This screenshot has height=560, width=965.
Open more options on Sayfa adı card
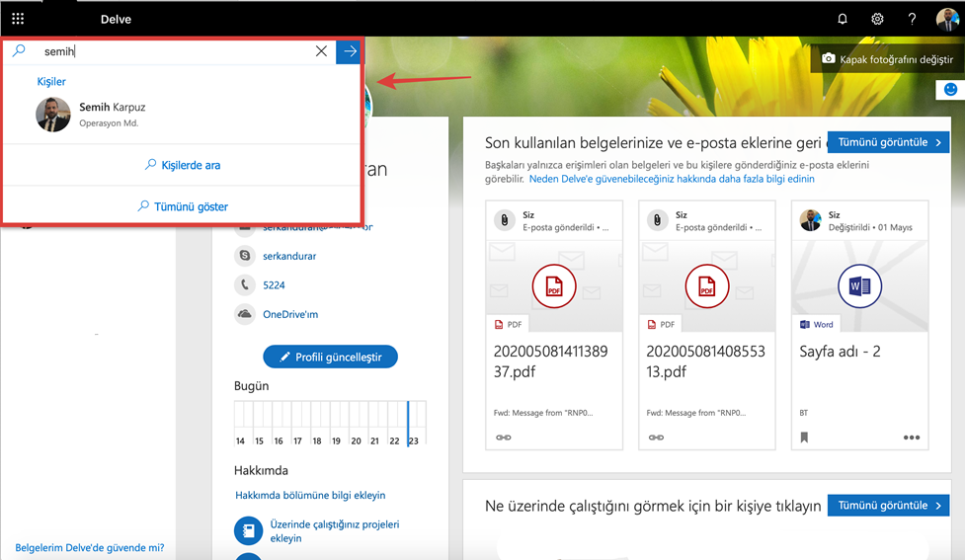[912, 438]
